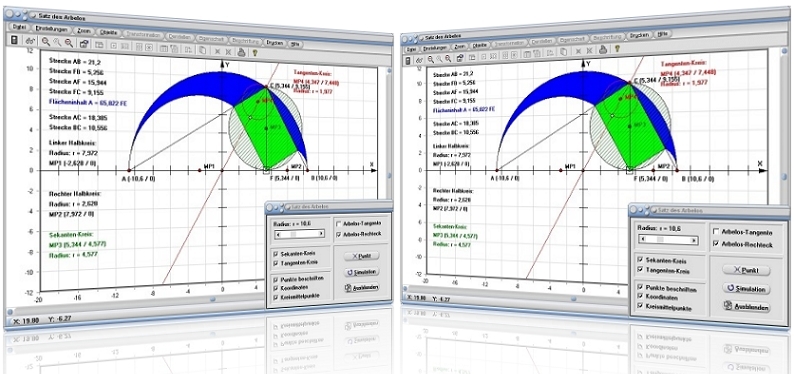Image resolution: width=794 pixels, height=374 pixels.
Task: Click the binoculars icon in right window toolbar
Action: coord(419,60)
